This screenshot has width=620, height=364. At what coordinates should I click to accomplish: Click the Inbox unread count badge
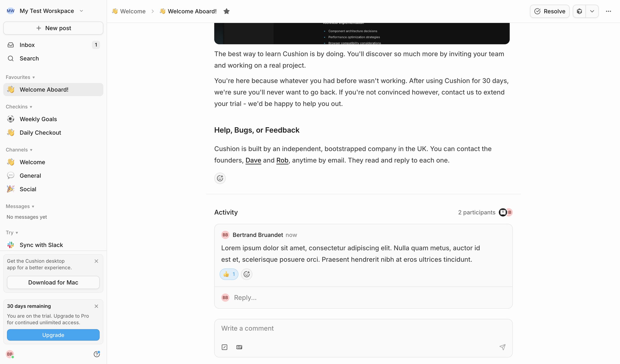click(96, 45)
